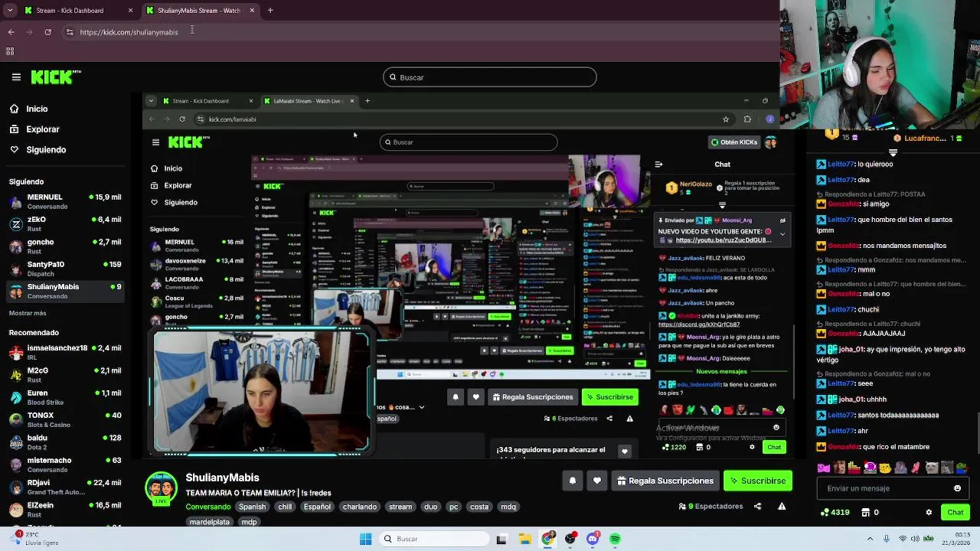
Task: Open the apps grid in bookmarks bar
Action: coord(10,51)
